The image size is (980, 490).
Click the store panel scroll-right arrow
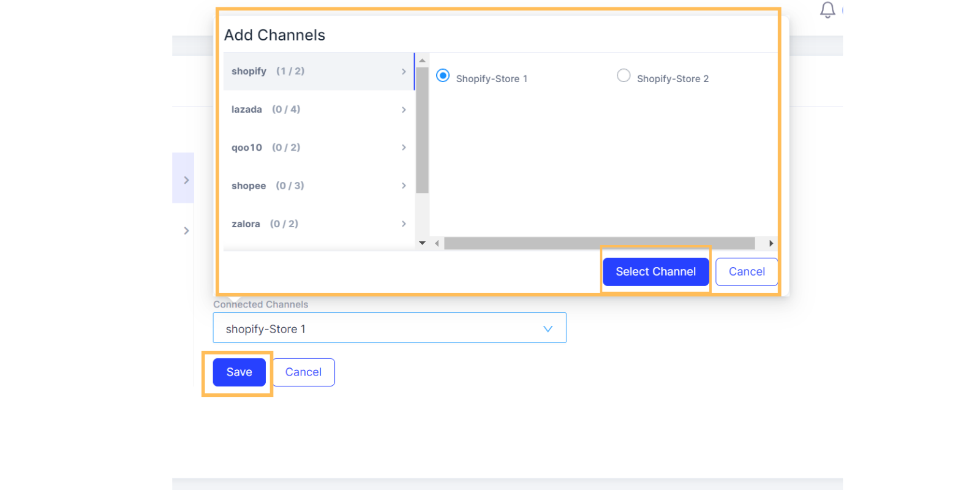771,243
